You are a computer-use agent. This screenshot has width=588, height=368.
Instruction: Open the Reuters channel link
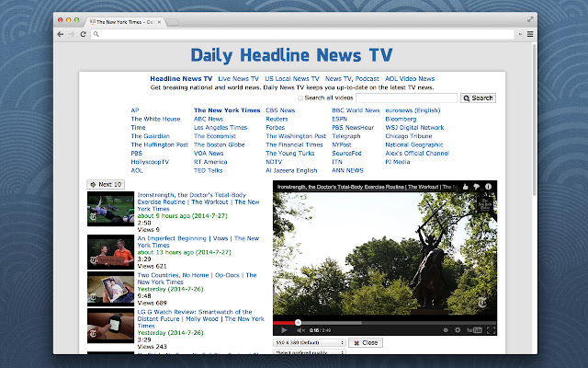tap(277, 119)
